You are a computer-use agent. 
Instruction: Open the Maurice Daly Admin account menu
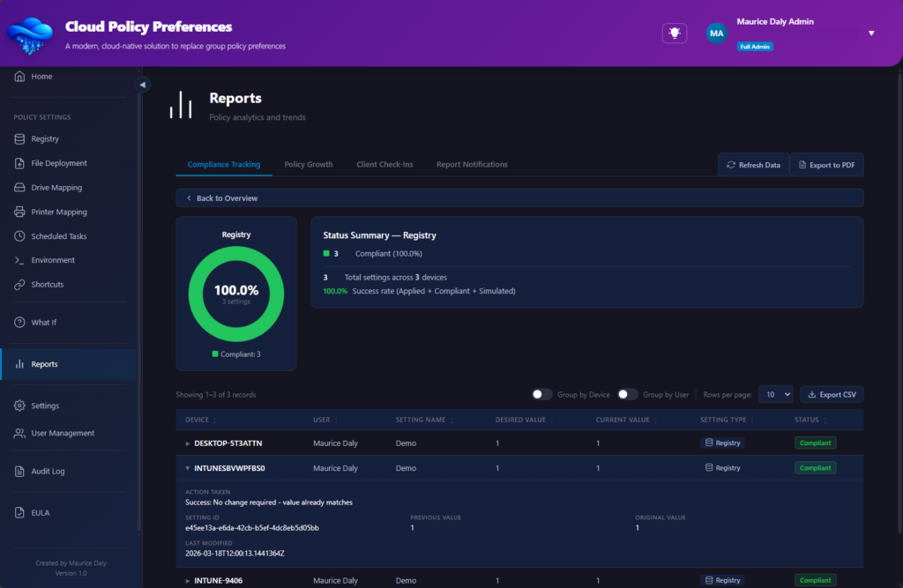[x=870, y=33]
